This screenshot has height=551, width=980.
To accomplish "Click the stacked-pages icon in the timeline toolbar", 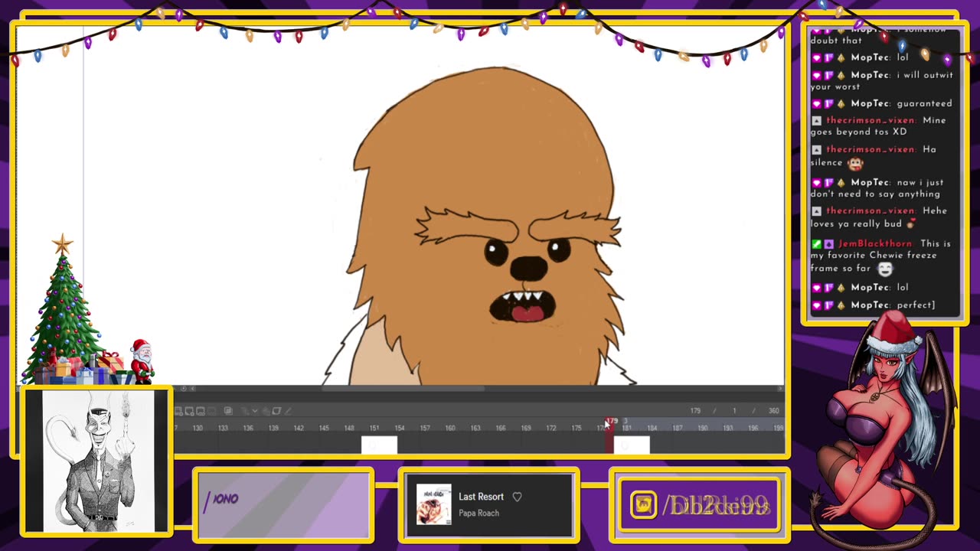I will point(228,411).
